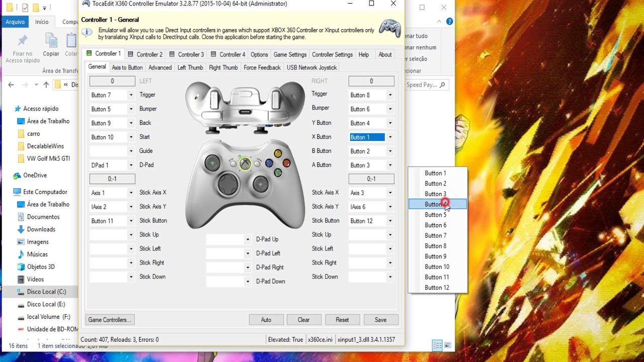Click the Game Controllers... button
Screen dimensions: 644x362
click(x=110, y=320)
